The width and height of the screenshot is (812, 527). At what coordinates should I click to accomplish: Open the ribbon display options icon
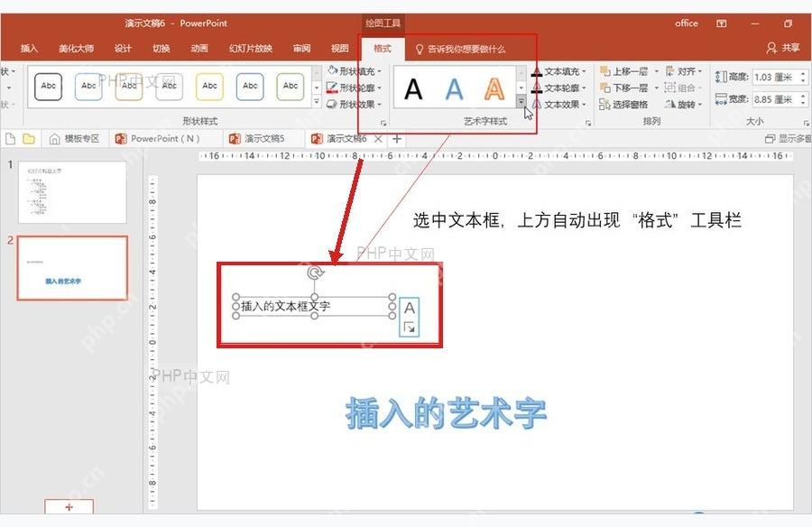[722, 23]
